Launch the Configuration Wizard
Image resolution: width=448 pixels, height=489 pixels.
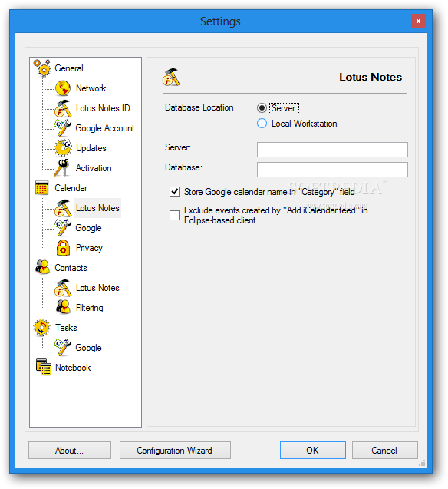pos(175,450)
